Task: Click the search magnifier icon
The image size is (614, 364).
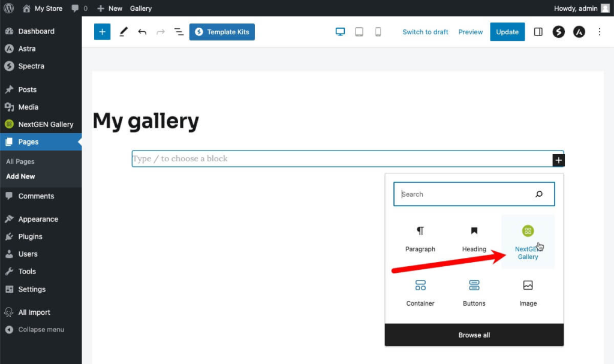Action: [539, 194]
